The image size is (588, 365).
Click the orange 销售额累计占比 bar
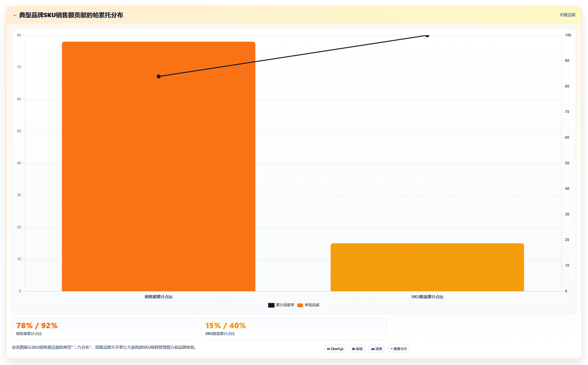(159, 166)
